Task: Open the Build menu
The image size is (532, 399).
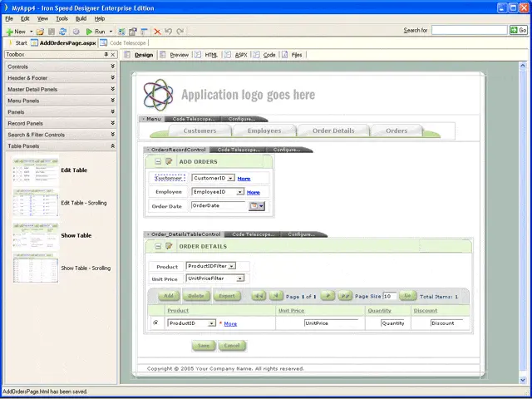Action: (81, 17)
